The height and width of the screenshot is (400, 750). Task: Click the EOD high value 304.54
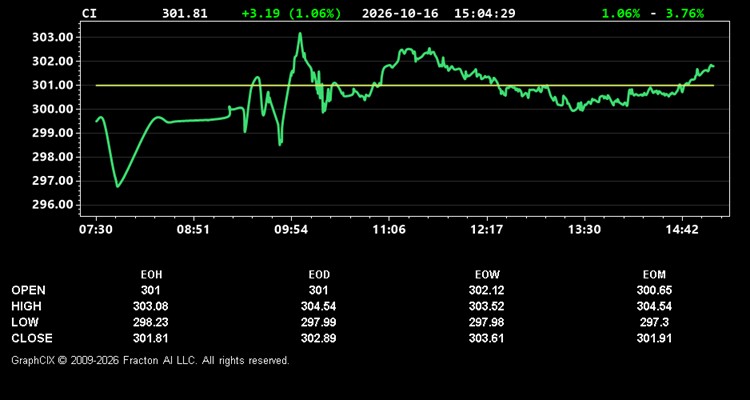pyautogui.click(x=319, y=306)
